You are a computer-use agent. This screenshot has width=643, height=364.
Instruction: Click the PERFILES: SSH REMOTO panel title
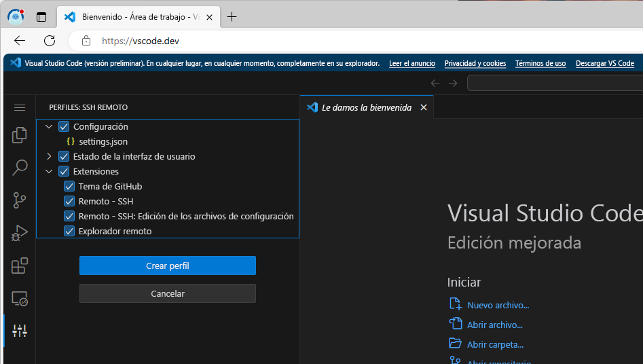click(88, 107)
